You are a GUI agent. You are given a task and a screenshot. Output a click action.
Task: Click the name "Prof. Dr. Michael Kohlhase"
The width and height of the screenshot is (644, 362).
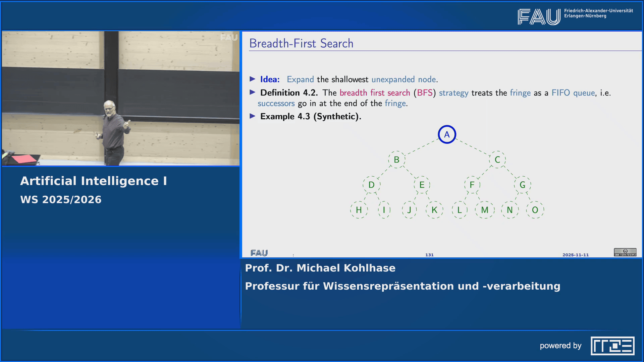320,268
